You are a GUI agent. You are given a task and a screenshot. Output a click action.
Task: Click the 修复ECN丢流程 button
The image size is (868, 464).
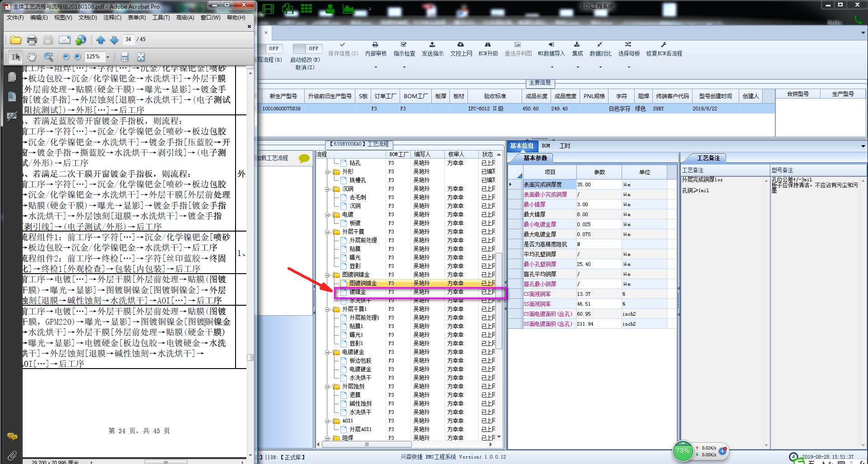[x=664, y=49]
